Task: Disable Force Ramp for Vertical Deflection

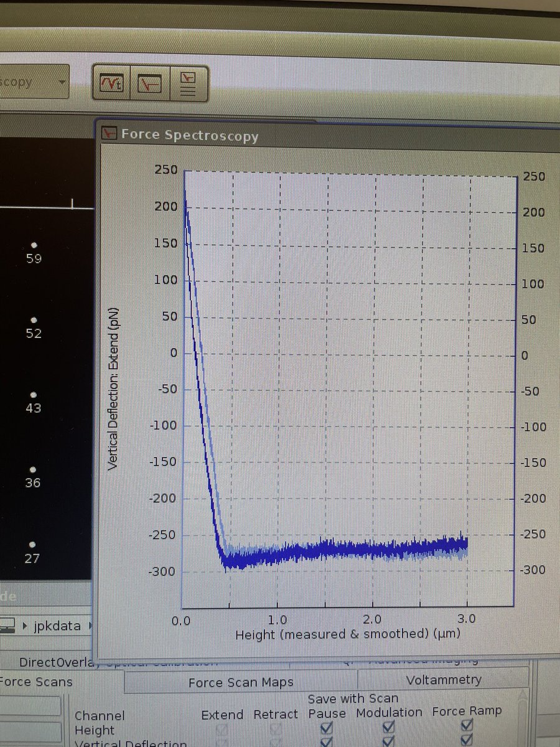Action: (467, 742)
